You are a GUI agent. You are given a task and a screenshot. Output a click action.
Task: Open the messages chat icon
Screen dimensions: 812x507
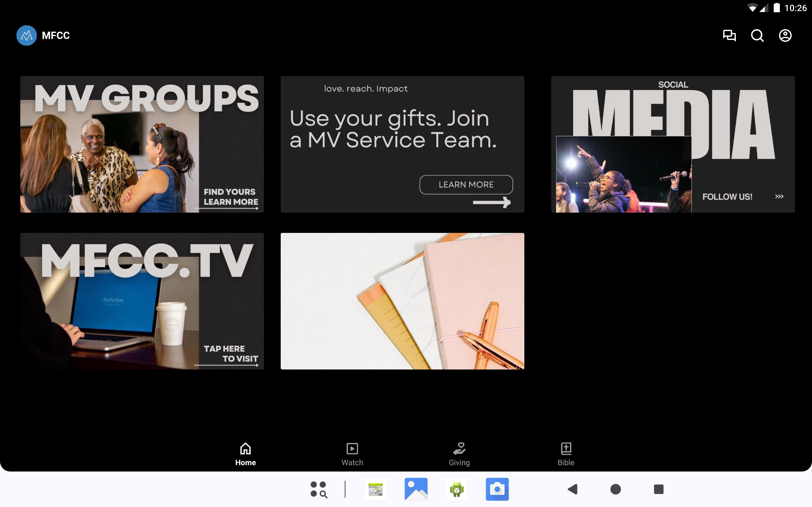[x=729, y=35]
